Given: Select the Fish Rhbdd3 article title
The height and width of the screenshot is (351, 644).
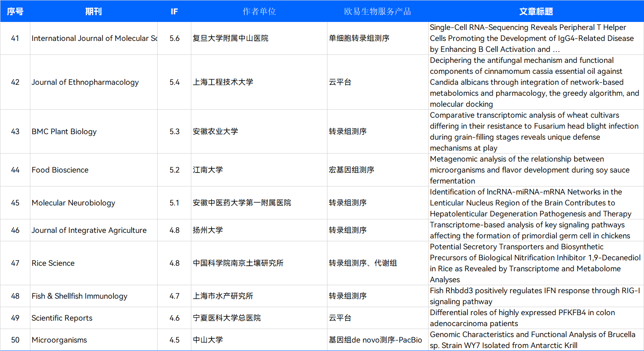Looking at the screenshot, I should (536, 296).
